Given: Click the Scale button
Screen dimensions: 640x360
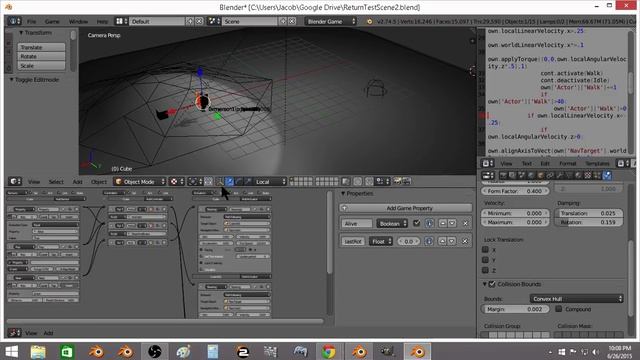Looking at the screenshot, I should coord(41,65).
